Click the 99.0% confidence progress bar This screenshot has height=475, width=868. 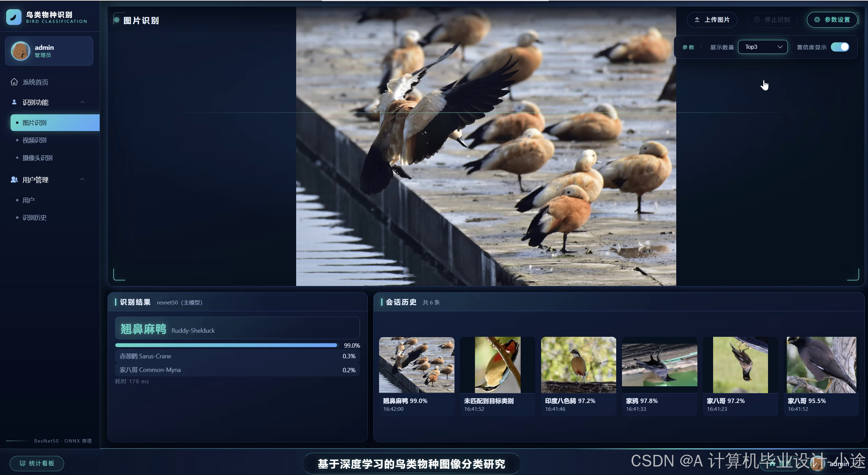(x=227, y=345)
